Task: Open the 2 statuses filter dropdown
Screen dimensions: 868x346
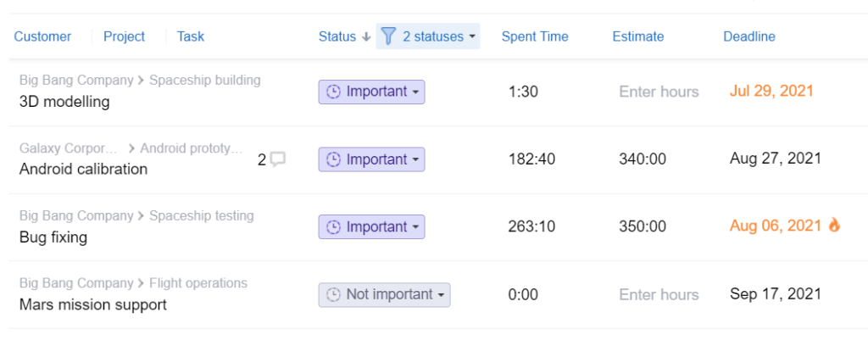Action: 428,36
